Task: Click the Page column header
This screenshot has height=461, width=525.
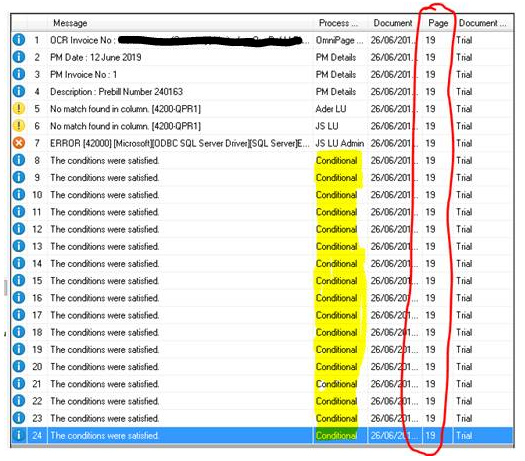Action: [438, 23]
